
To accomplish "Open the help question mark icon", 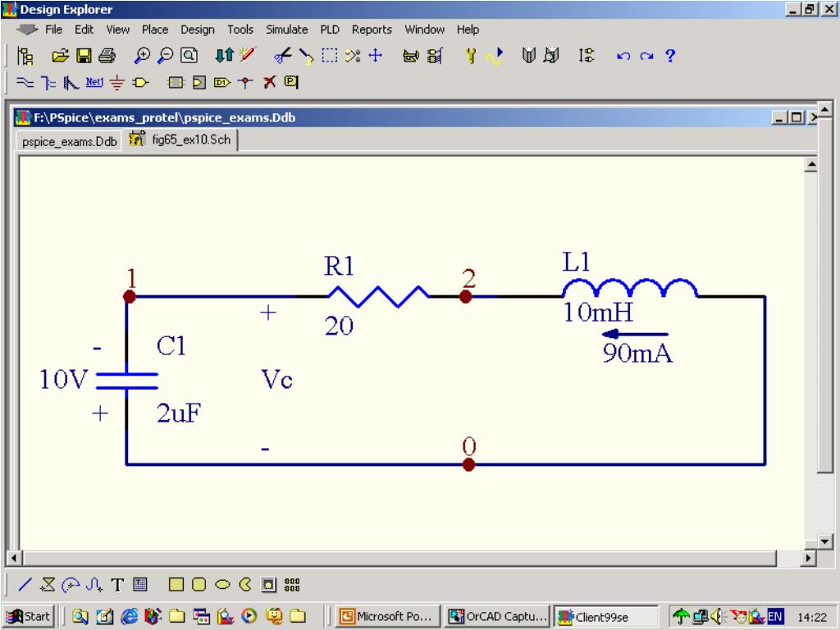I will point(669,56).
